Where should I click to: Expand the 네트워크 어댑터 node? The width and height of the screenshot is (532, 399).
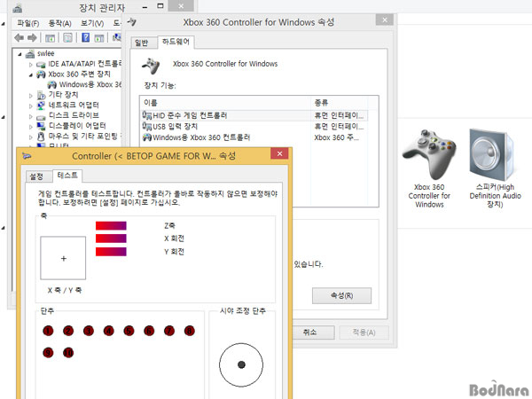point(30,106)
